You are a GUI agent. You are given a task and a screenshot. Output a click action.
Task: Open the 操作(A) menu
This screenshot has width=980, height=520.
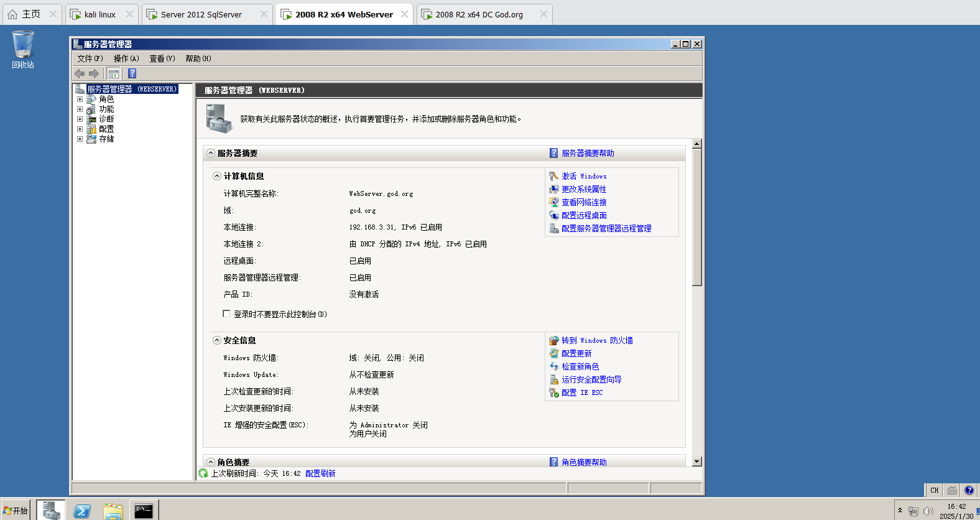126,58
